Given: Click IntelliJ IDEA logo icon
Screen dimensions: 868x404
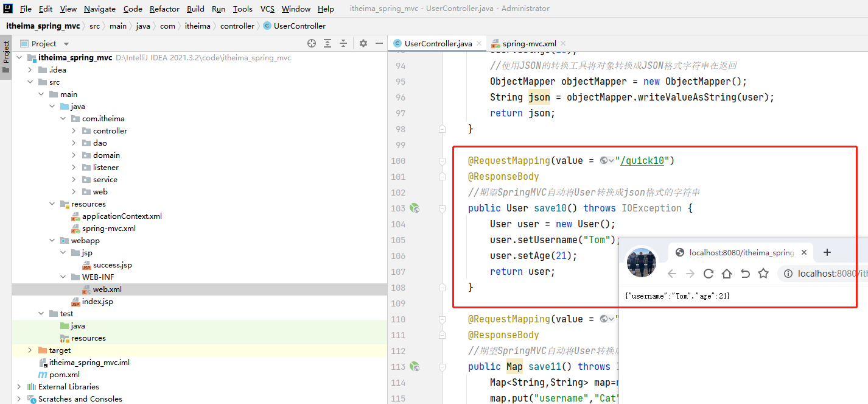Looking at the screenshot, I should click(x=8, y=9).
